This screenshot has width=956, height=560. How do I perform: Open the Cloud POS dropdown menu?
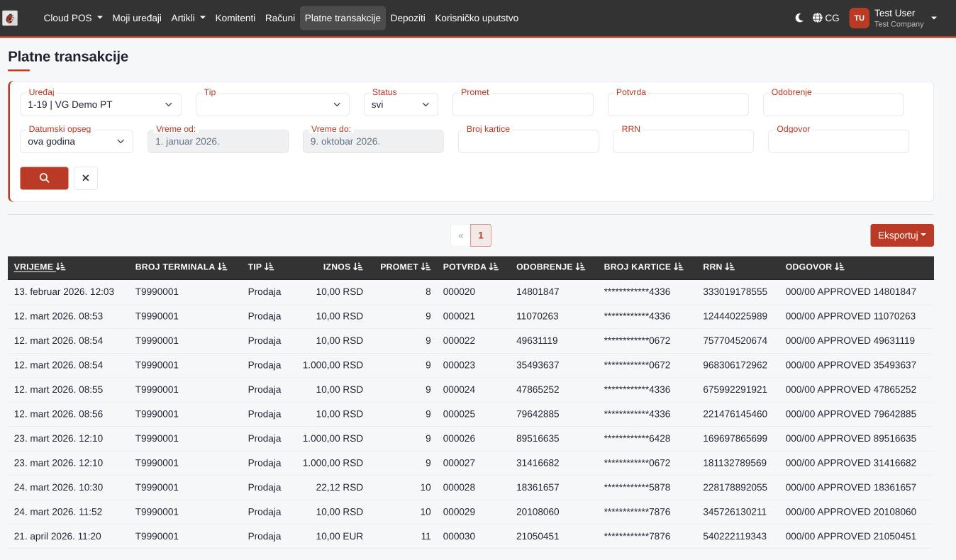point(73,18)
